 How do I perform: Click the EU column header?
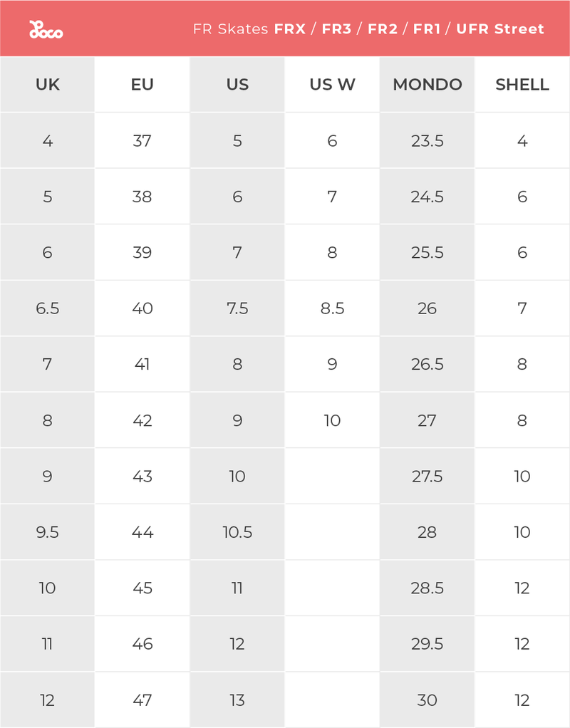pos(142,85)
